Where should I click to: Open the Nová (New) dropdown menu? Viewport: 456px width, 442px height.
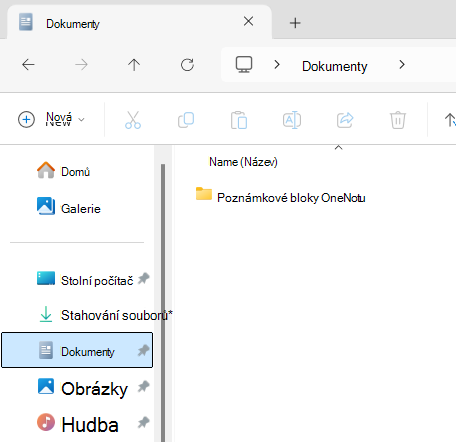pyautogui.click(x=52, y=119)
